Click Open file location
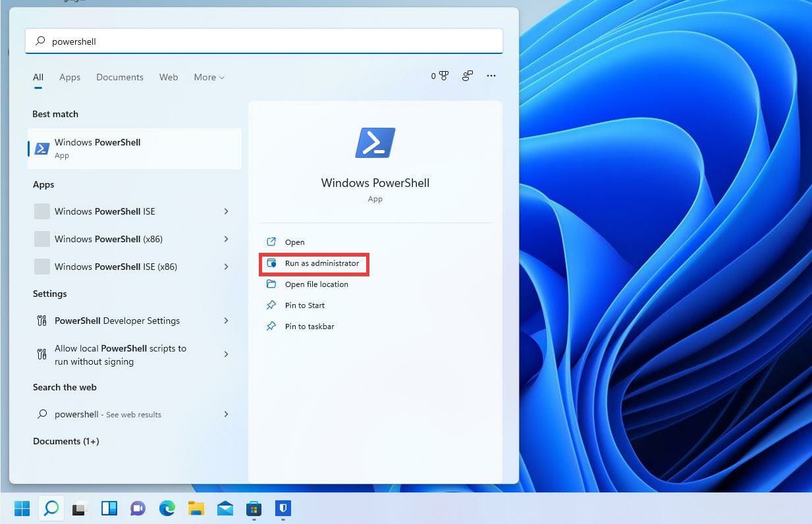812x524 pixels. point(317,284)
